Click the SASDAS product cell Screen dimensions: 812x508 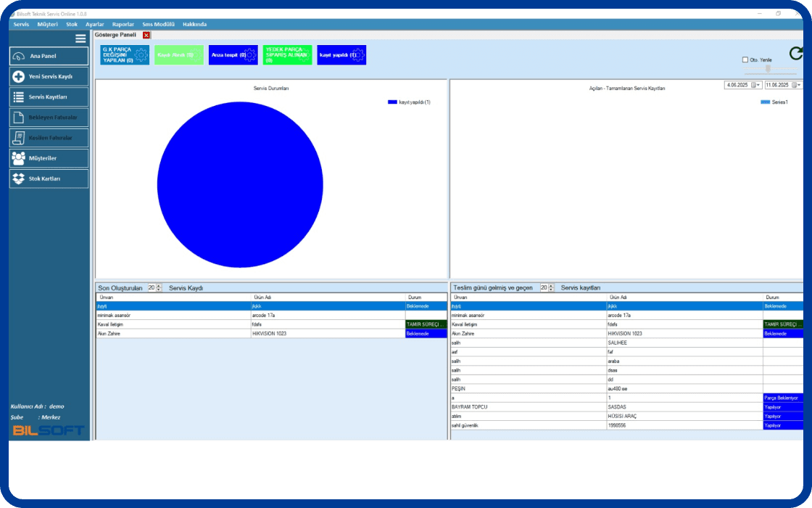pos(684,407)
